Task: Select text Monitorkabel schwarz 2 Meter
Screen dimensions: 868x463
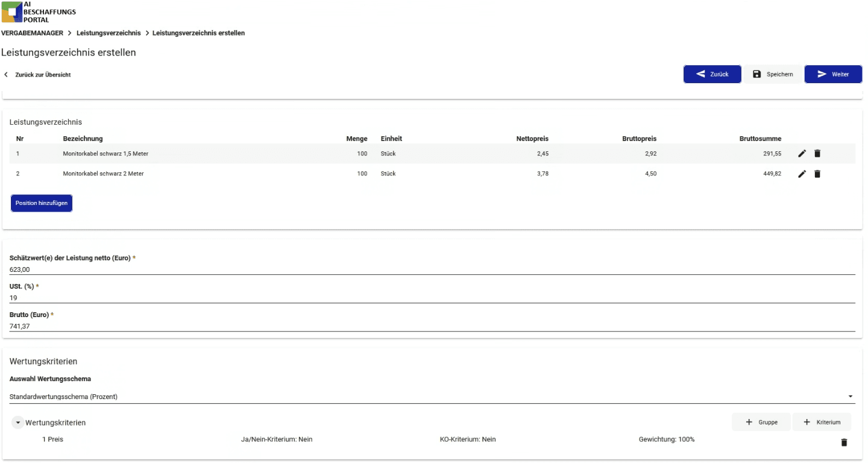Action: (103, 174)
